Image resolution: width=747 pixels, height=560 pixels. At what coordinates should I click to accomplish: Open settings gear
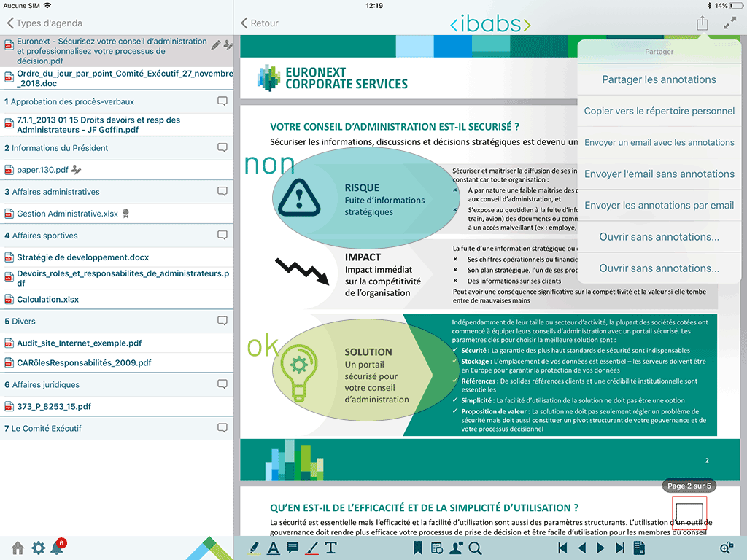tap(39, 548)
